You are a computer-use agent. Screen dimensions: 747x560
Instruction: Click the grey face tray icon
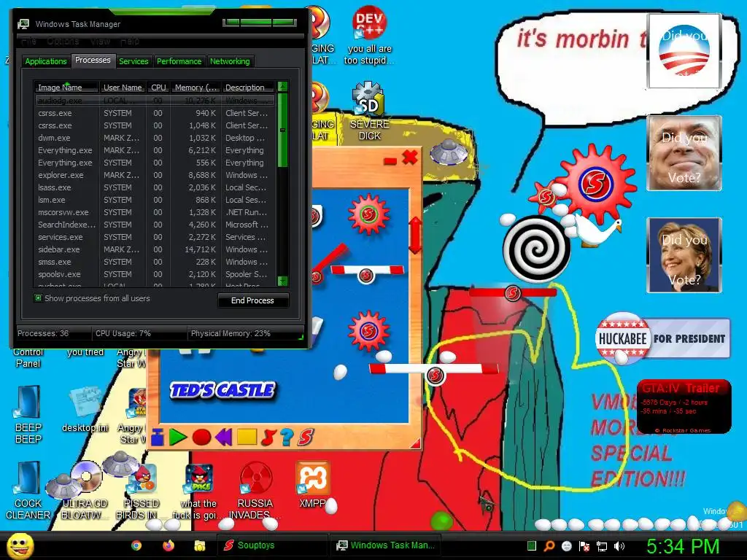pos(566,545)
